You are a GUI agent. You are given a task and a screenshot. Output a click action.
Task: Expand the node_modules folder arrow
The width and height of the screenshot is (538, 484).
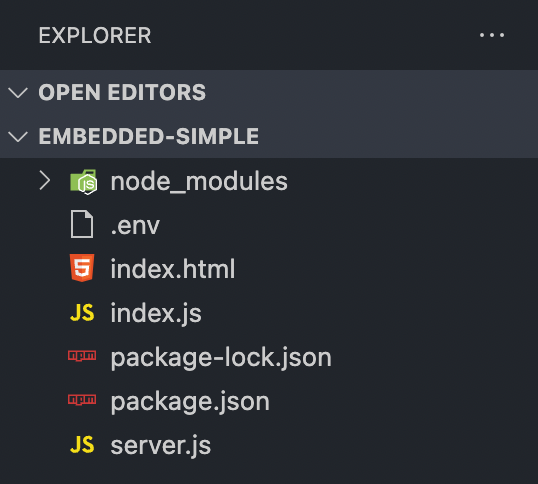[45, 180]
